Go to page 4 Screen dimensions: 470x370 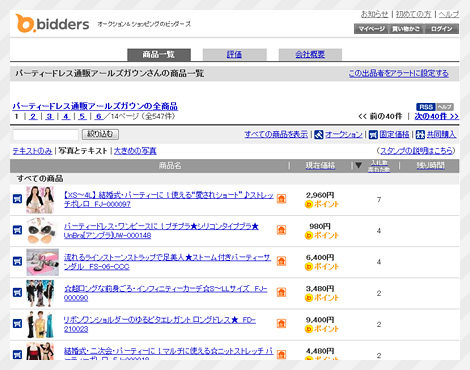(x=66, y=116)
